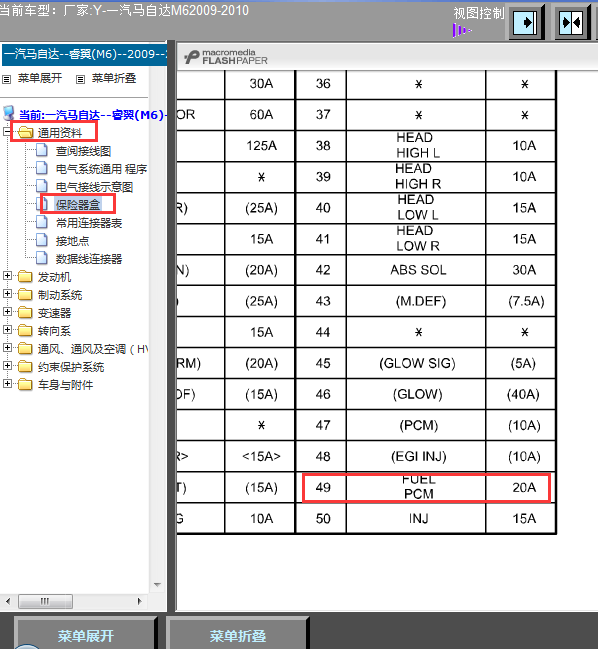Click the HEAD LOW L cell
This screenshot has width=598, height=649.
pos(416,208)
